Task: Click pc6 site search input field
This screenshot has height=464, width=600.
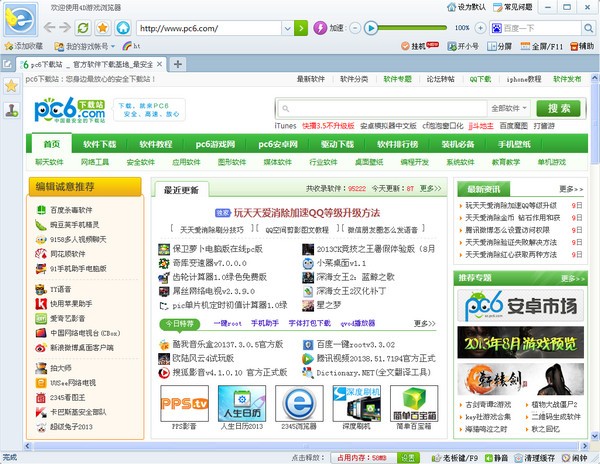Action: point(383,108)
